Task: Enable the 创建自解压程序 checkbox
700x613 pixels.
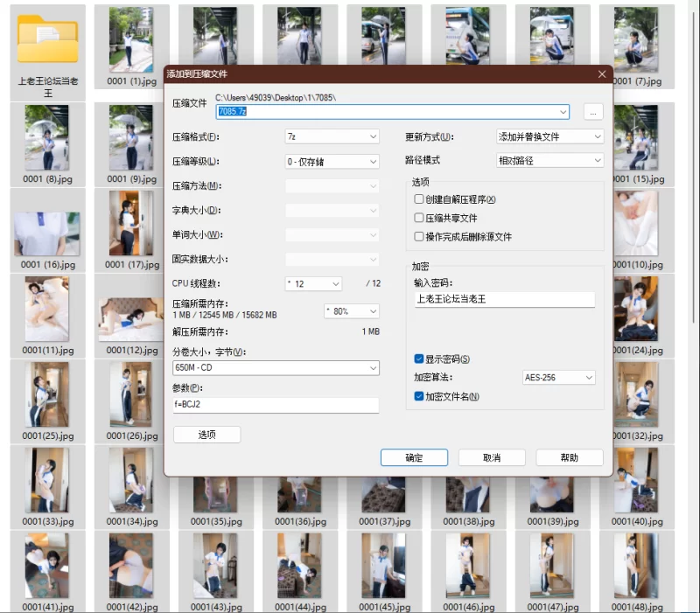Action: pyautogui.click(x=419, y=199)
